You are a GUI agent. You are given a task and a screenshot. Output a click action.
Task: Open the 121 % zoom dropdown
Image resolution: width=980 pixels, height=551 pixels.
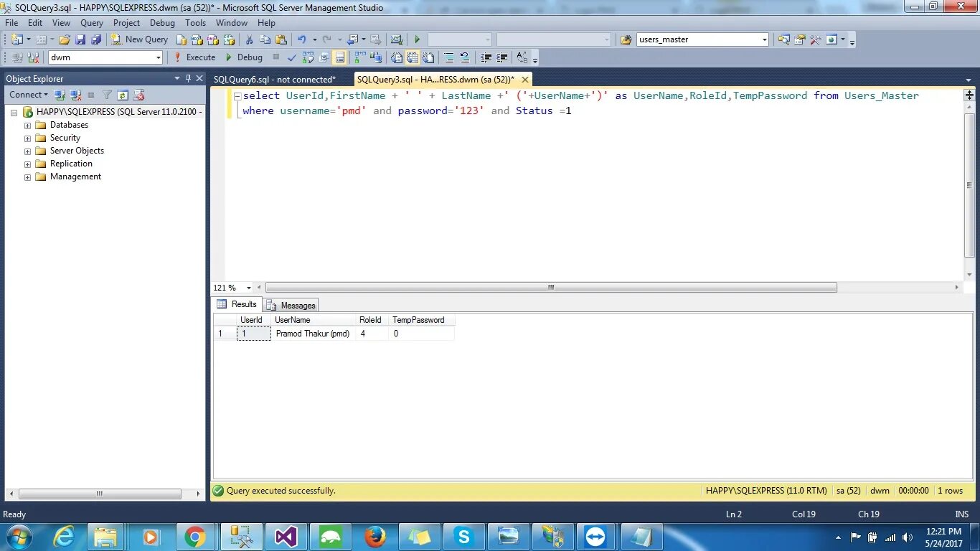(248, 288)
